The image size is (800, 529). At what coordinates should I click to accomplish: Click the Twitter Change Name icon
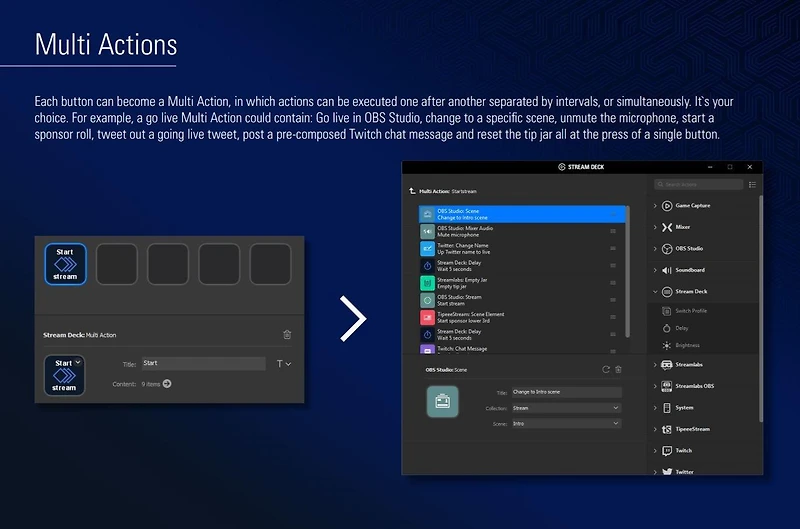click(x=428, y=248)
